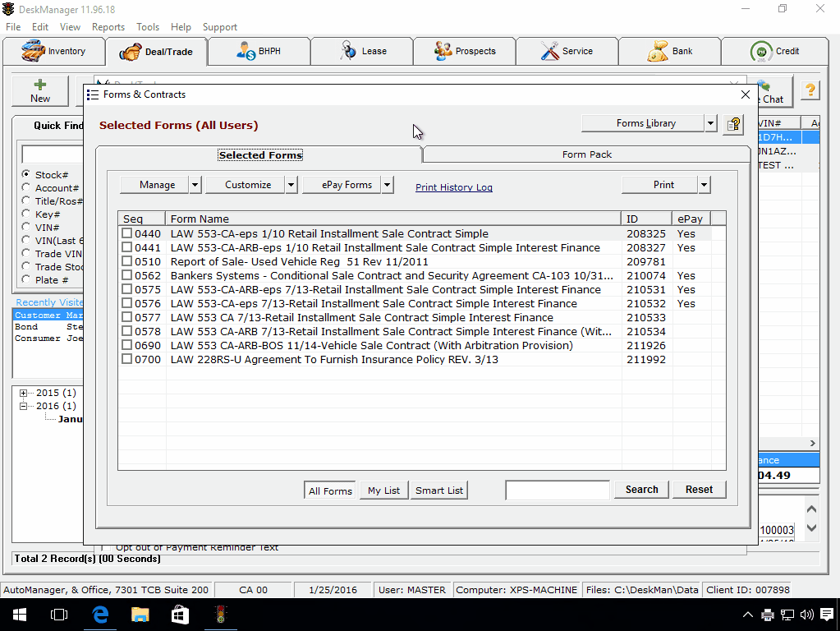Click the forms search text field

point(558,489)
